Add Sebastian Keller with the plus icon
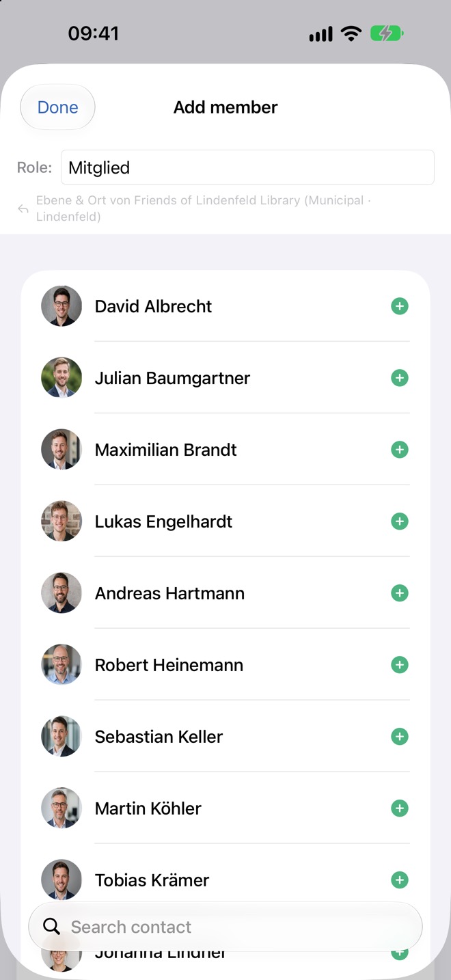The width and height of the screenshot is (451, 980). [x=400, y=737]
